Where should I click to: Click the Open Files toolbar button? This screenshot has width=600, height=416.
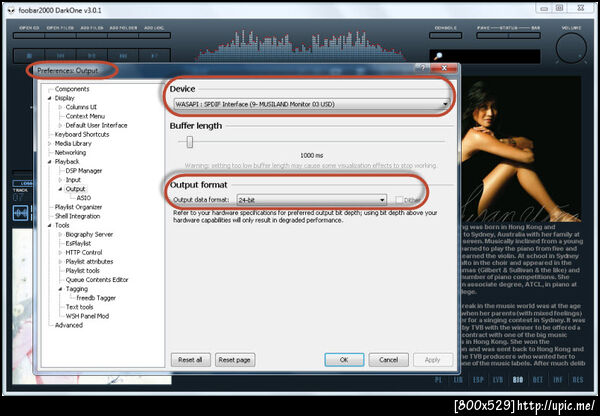click(60, 36)
